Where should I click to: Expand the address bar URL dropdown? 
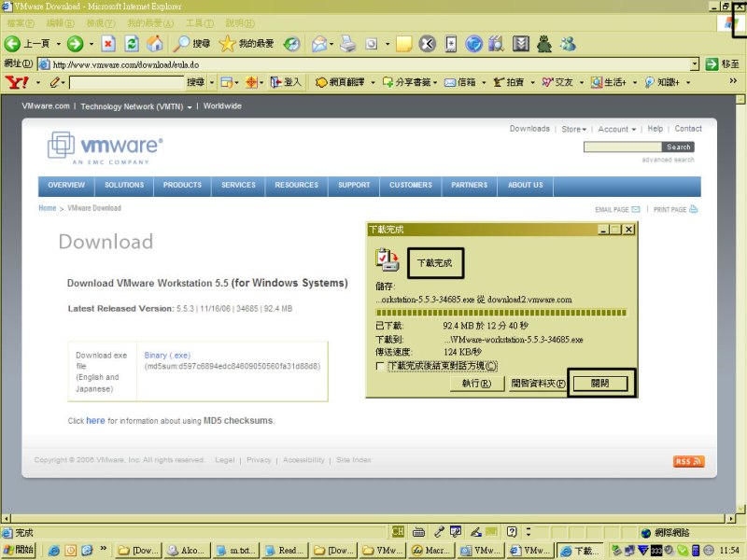pyautogui.click(x=695, y=63)
